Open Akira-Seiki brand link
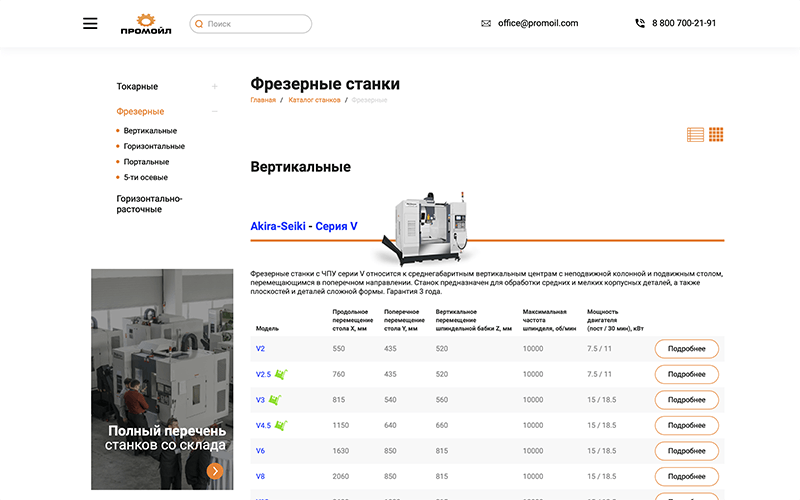Viewport: 800px width, 500px height. (278, 226)
